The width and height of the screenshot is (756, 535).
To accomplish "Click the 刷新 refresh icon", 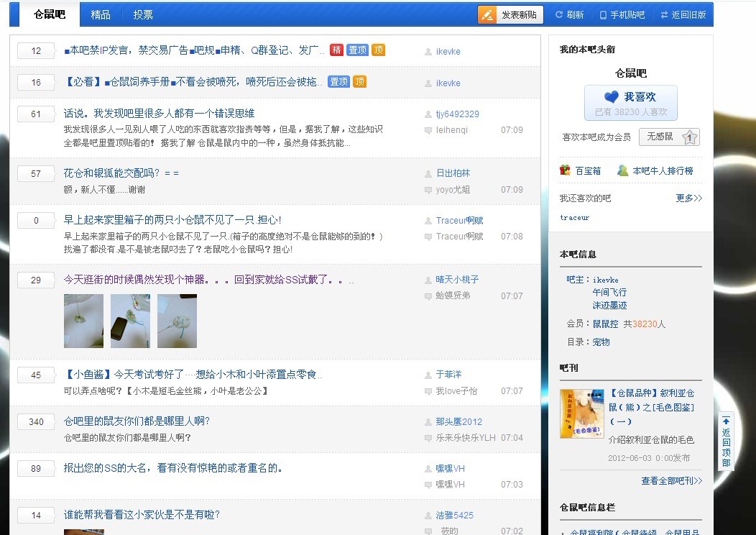I will 559,15.
